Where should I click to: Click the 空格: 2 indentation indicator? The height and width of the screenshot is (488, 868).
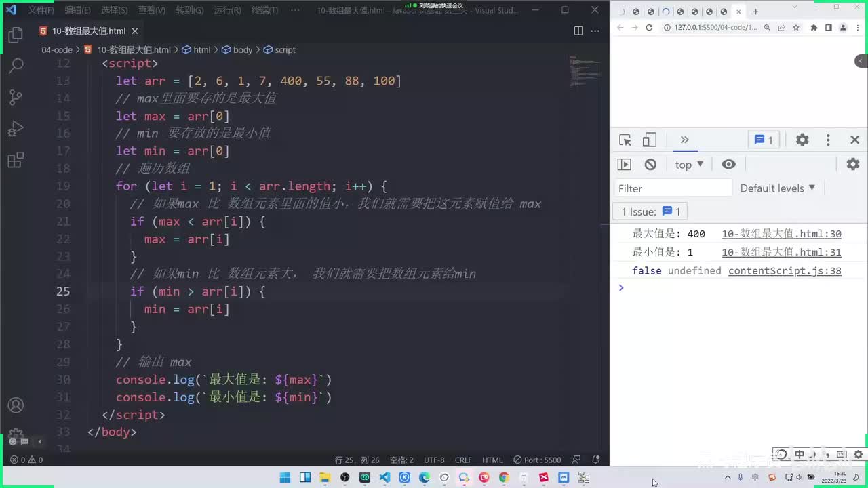[401, 460]
